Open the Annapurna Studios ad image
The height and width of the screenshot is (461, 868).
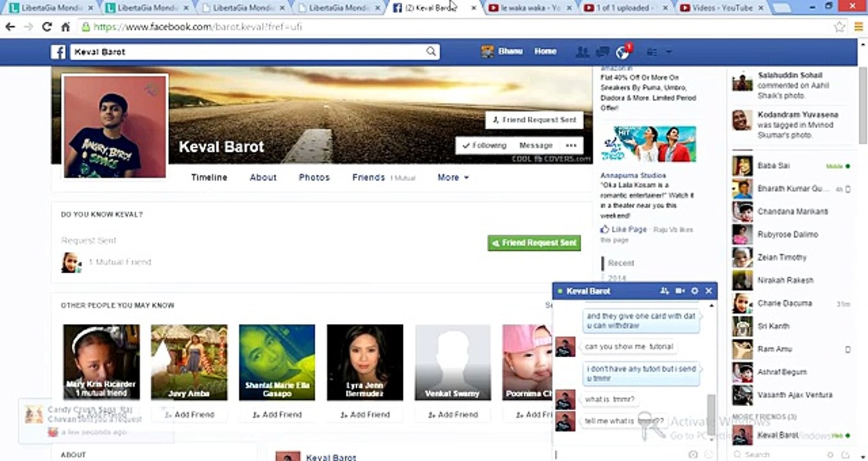(648, 144)
